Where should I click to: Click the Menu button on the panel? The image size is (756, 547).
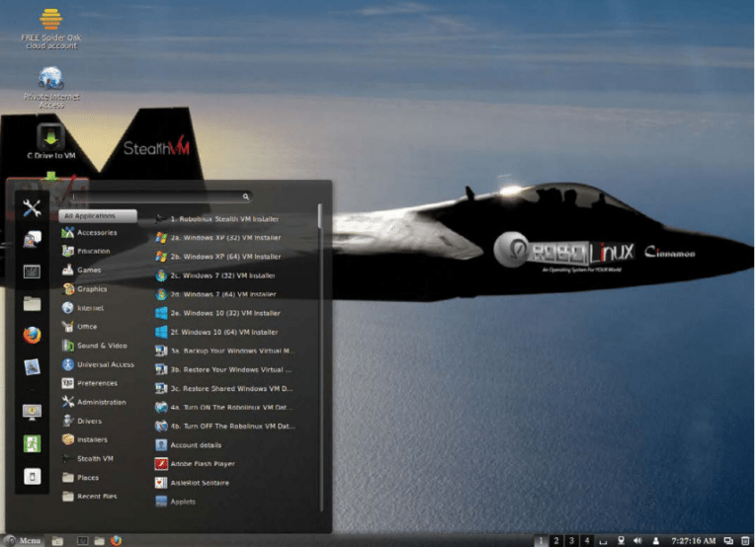click(22, 541)
